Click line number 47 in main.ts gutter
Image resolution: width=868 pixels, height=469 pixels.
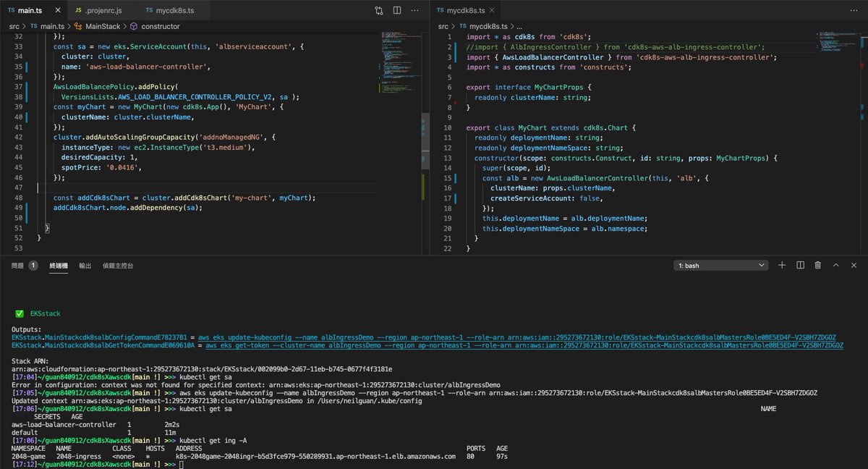(x=20, y=187)
